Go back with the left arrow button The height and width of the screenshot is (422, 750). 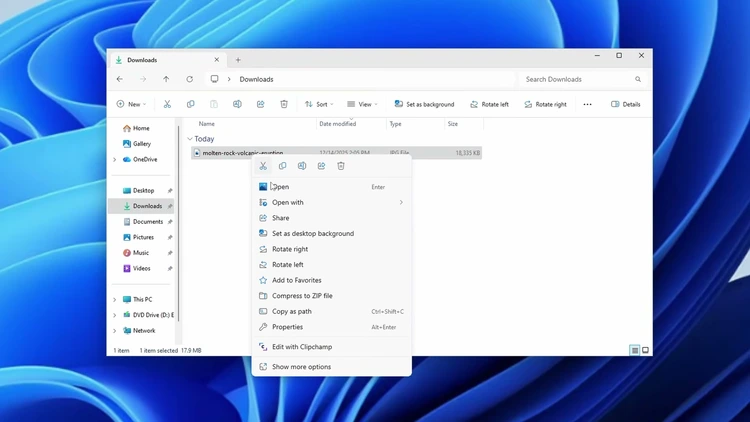coord(120,79)
